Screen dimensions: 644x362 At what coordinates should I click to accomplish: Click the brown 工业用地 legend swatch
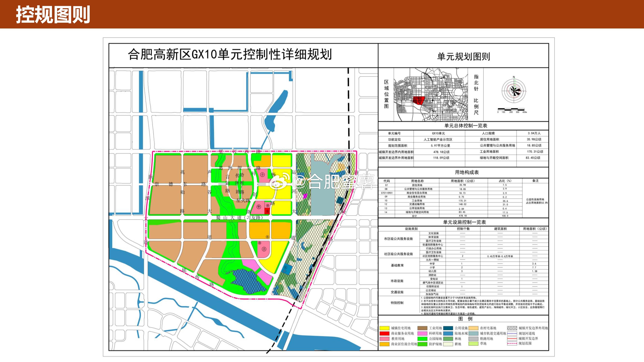[422, 328]
